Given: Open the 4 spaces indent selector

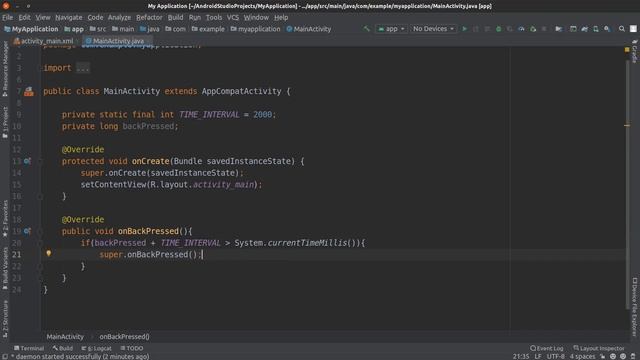Looking at the screenshot, I should coord(582,356).
